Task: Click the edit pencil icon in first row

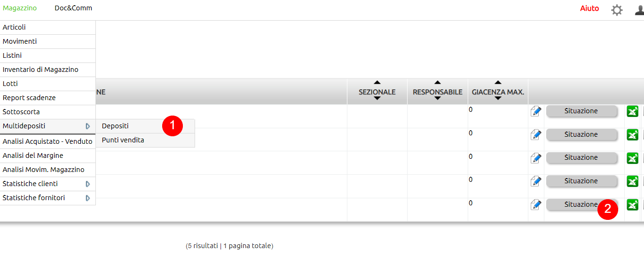Action: pyautogui.click(x=536, y=111)
